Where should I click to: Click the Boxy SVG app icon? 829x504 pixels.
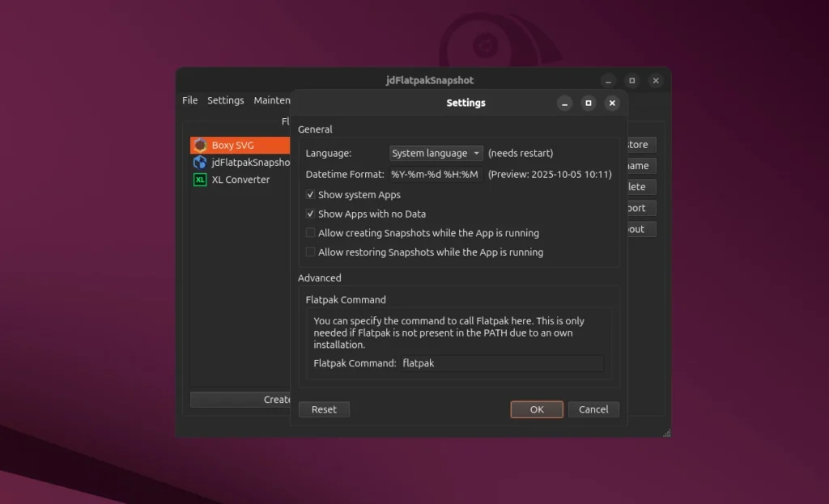tap(200, 146)
